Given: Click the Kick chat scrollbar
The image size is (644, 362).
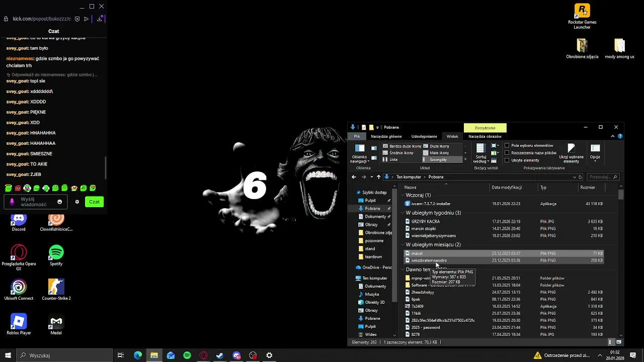Looking at the screenshot, I should coord(106,167).
